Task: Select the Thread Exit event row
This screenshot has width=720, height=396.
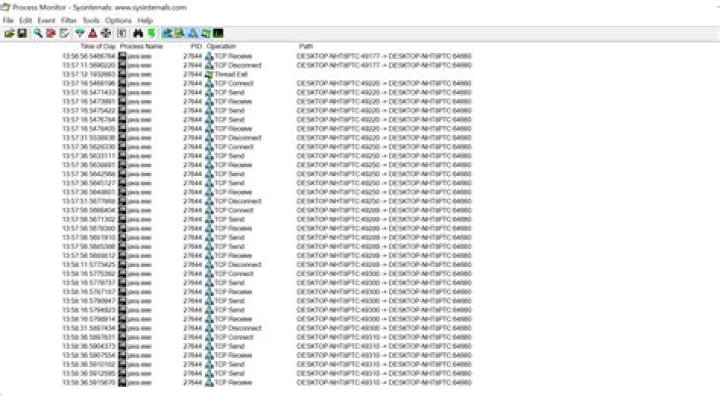Action: point(267,74)
